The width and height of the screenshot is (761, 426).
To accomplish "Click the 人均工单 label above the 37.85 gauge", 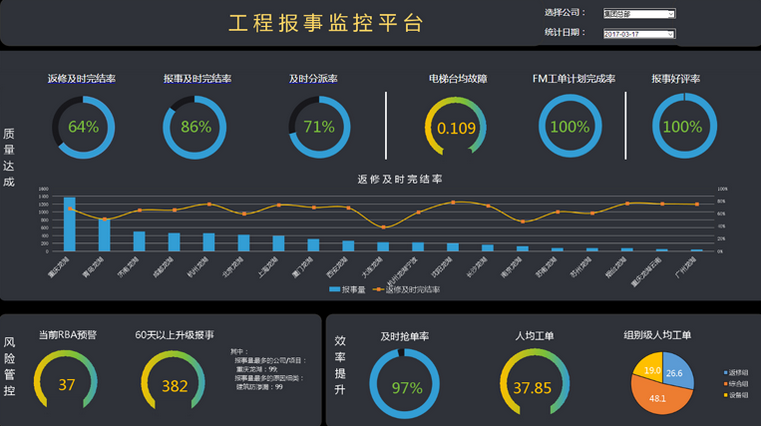I will click(534, 336).
